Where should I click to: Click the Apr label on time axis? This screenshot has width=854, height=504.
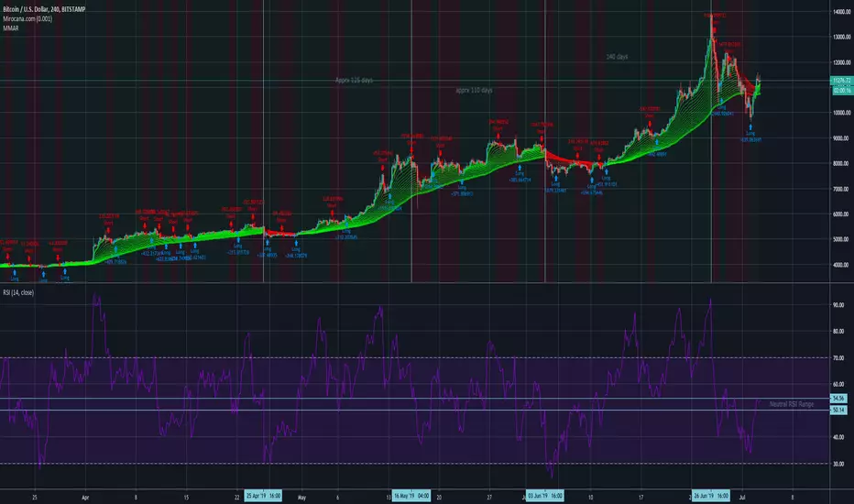(x=85, y=498)
